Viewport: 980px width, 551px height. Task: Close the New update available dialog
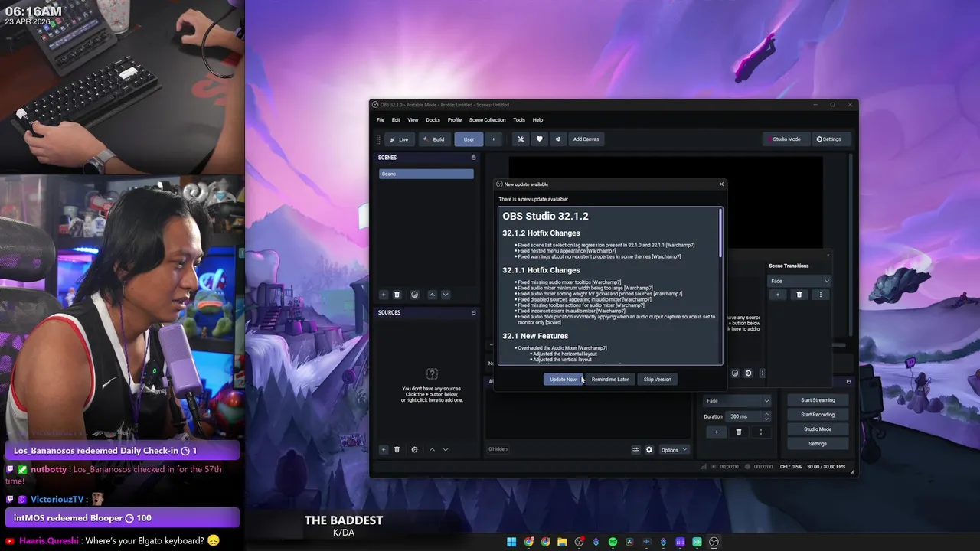[x=721, y=184]
